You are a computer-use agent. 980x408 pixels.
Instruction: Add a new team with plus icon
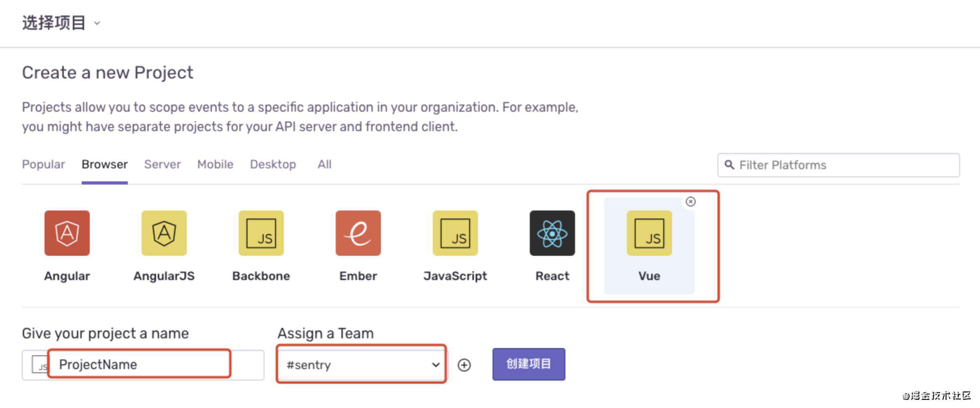pos(464,365)
